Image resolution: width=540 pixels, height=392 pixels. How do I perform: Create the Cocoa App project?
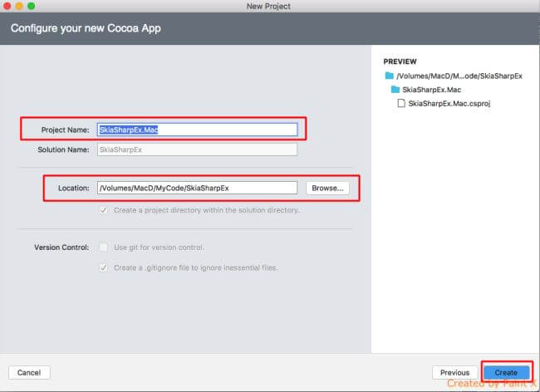pyautogui.click(x=506, y=373)
